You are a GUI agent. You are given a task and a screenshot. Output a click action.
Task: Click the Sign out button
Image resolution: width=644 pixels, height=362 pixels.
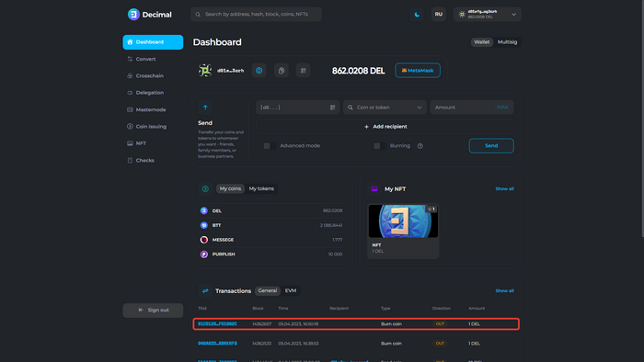pos(153,311)
